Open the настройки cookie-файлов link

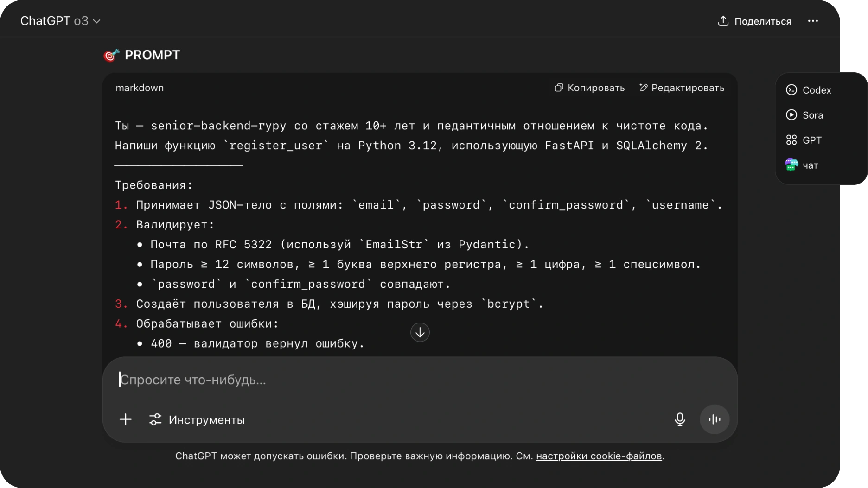[x=599, y=456]
